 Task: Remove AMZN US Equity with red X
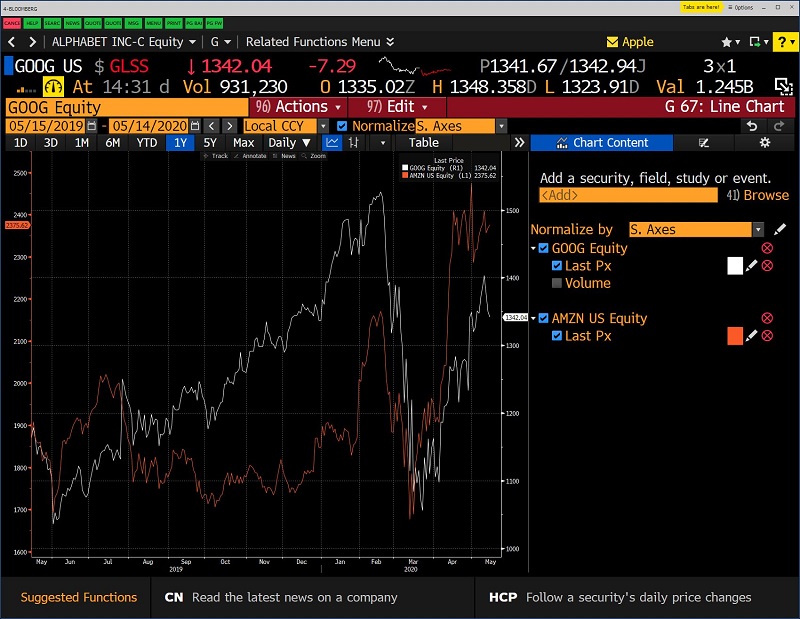click(767, 318)
